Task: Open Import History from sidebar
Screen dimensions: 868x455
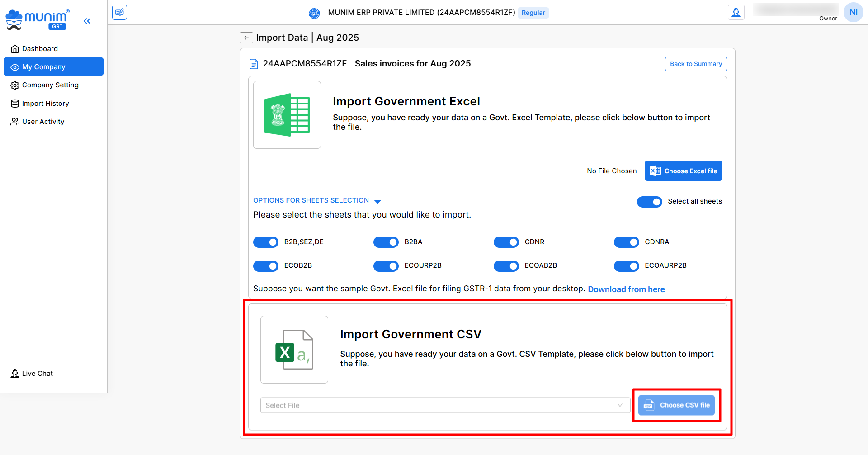Action: click(45, 104)
